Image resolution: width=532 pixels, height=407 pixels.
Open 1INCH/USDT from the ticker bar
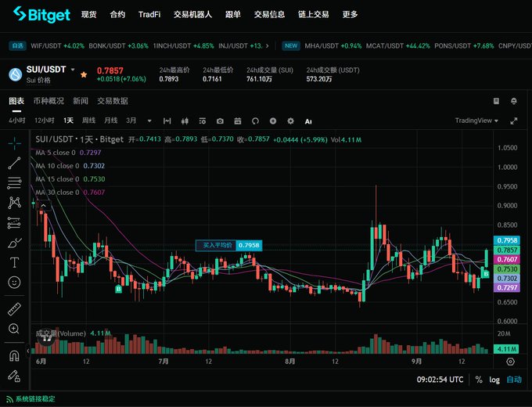point(183,46)
